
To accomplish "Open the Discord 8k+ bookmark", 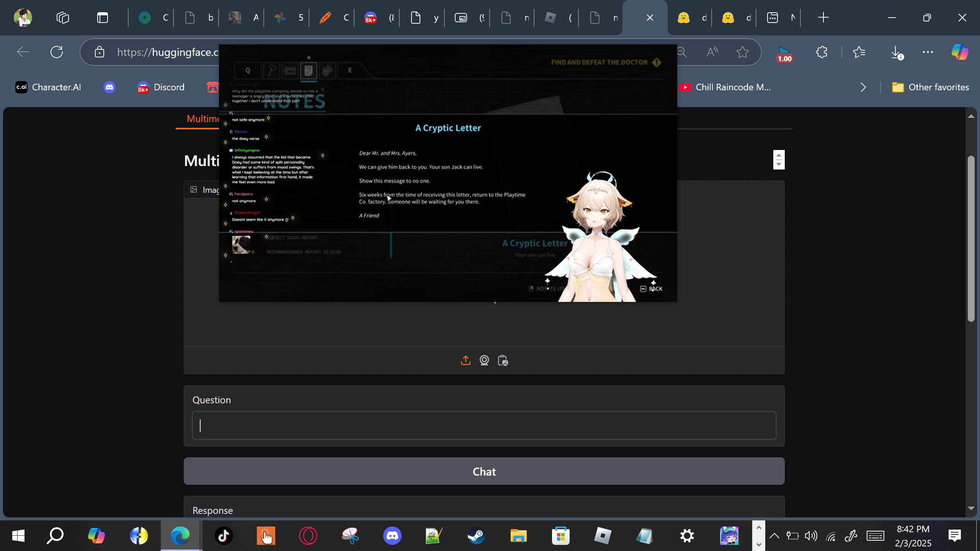I will [x=161, y=87].
